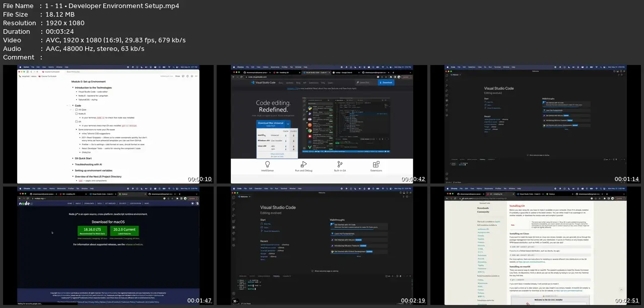Expand Setting up environment variables toggle
The image size is (644, 308).
(x=73, y=170)
